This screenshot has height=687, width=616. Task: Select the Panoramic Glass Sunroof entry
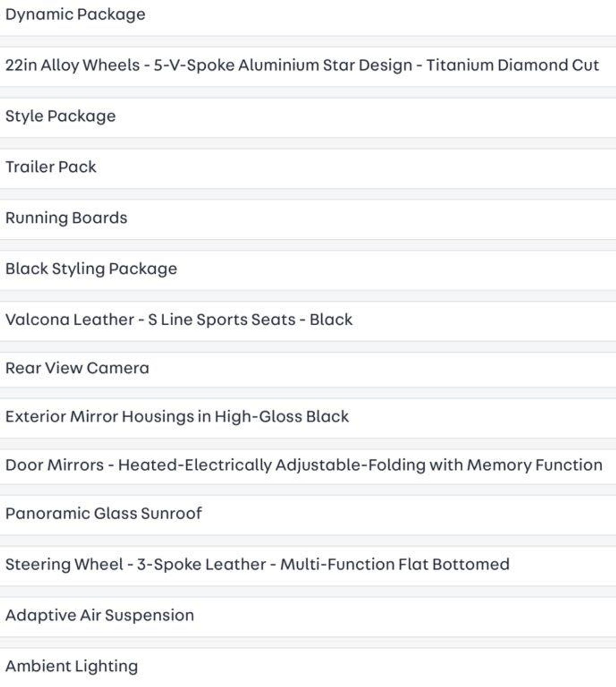[x=104, y=514]
